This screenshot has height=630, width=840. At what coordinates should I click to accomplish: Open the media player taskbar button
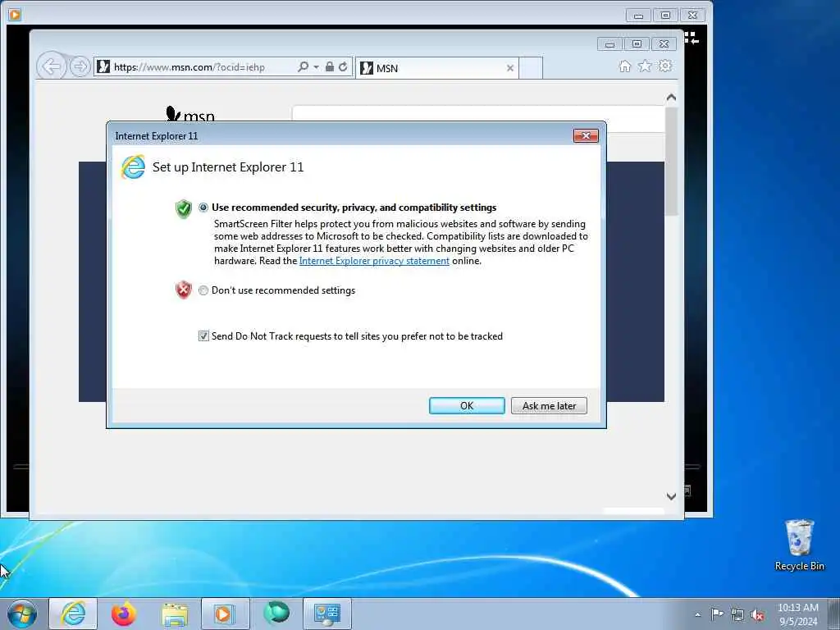(225, 614)
